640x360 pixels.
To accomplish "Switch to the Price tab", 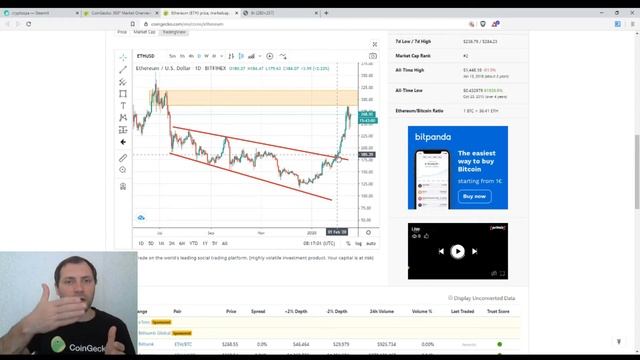I will click(x=122, y=32).
